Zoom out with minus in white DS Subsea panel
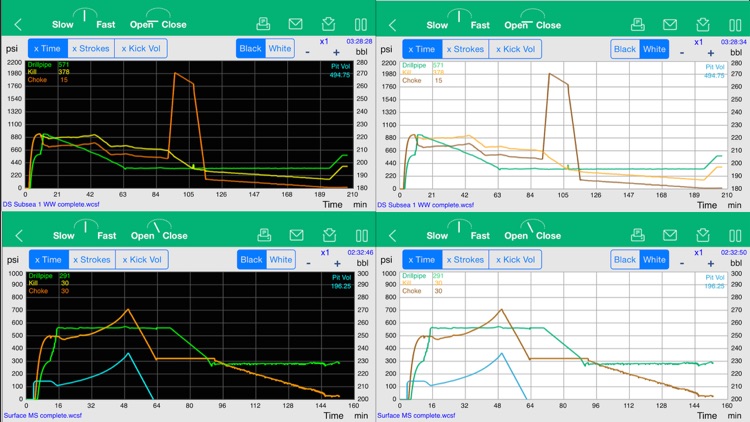750x422 pixels. [x=682, y=53]
